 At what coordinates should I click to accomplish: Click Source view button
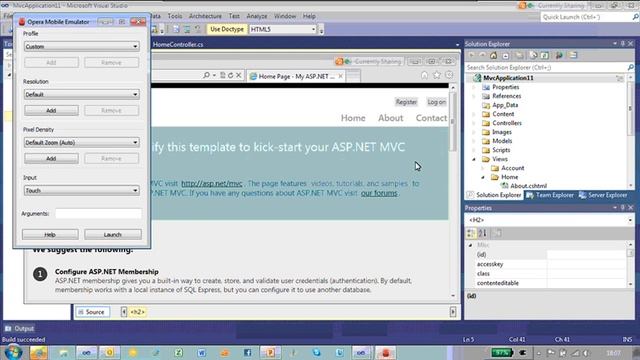92,312
